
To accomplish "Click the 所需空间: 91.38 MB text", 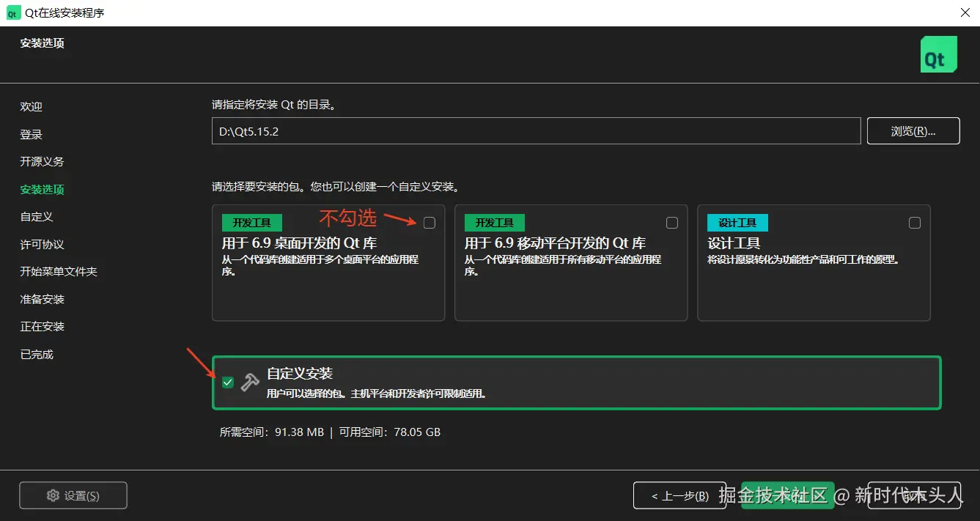I will [x=272, y=432].
